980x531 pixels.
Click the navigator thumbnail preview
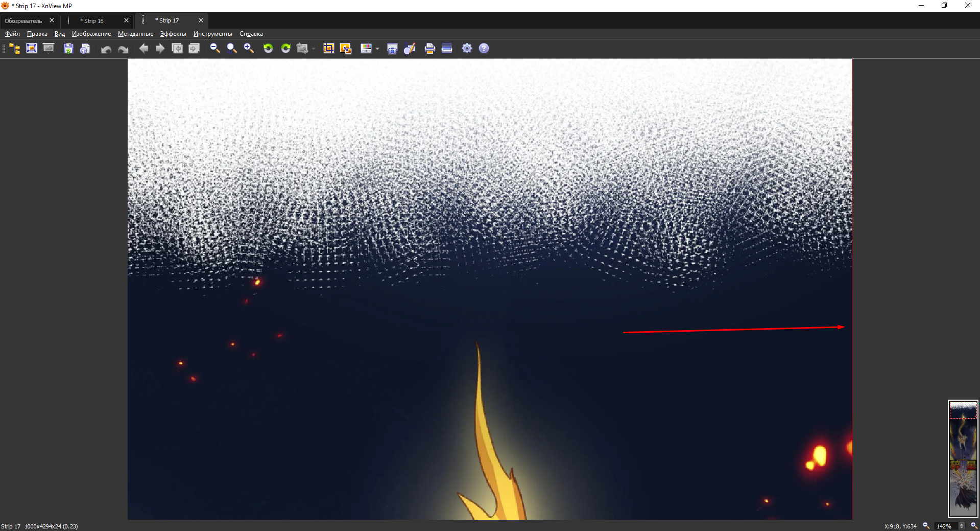[963, 458]
